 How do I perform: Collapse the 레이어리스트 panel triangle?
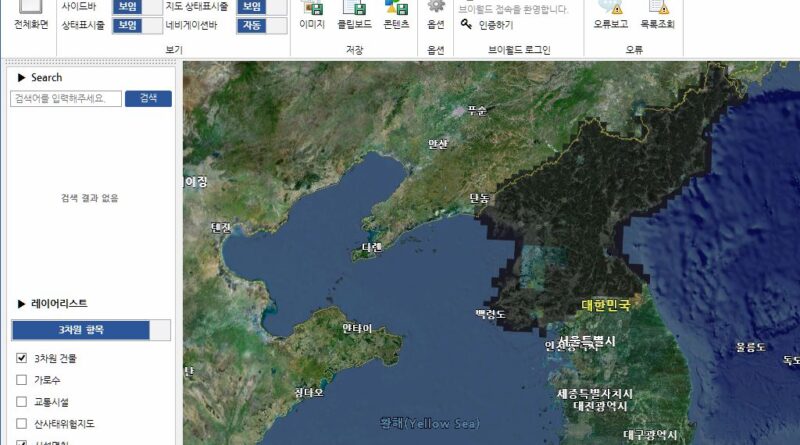point(21,304)
